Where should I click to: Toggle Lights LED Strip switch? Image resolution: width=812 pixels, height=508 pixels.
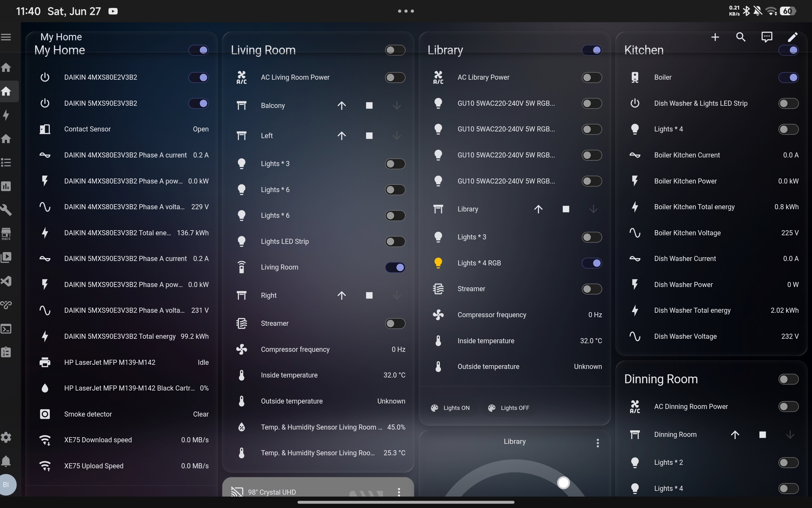point(395,241)
